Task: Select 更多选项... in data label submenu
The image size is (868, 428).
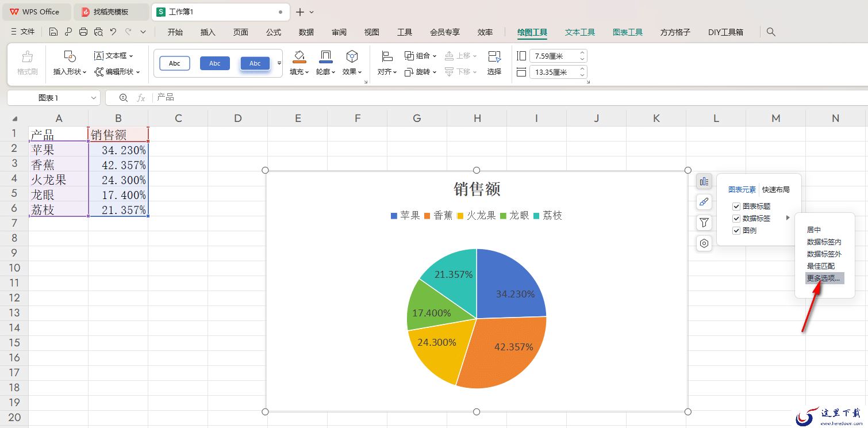Action: (x=824, y=278)
